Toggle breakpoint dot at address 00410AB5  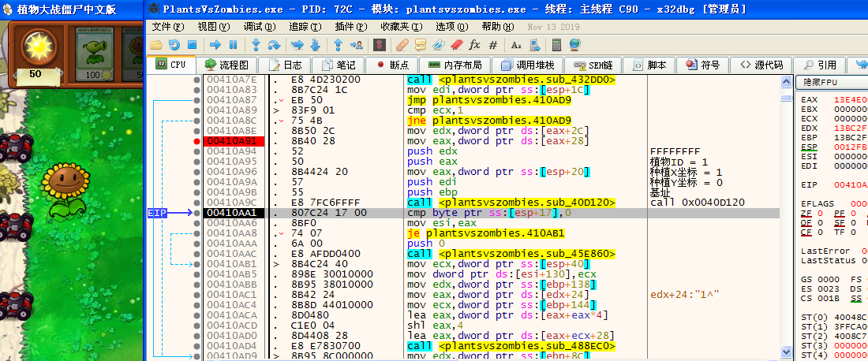197,274
